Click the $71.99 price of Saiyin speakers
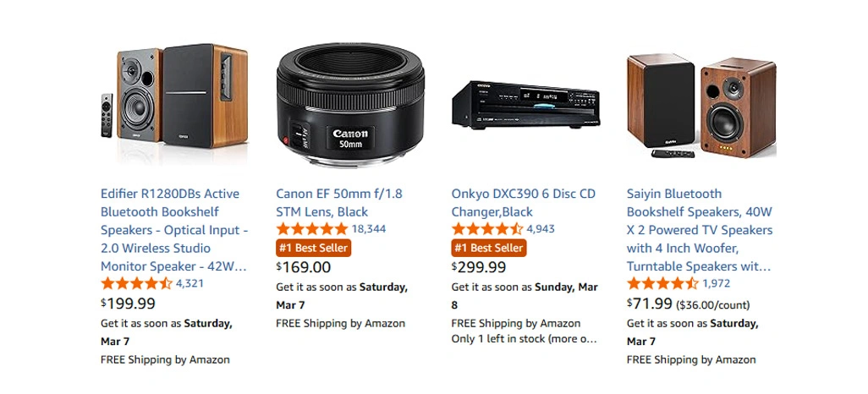 [x=650, y=304]
